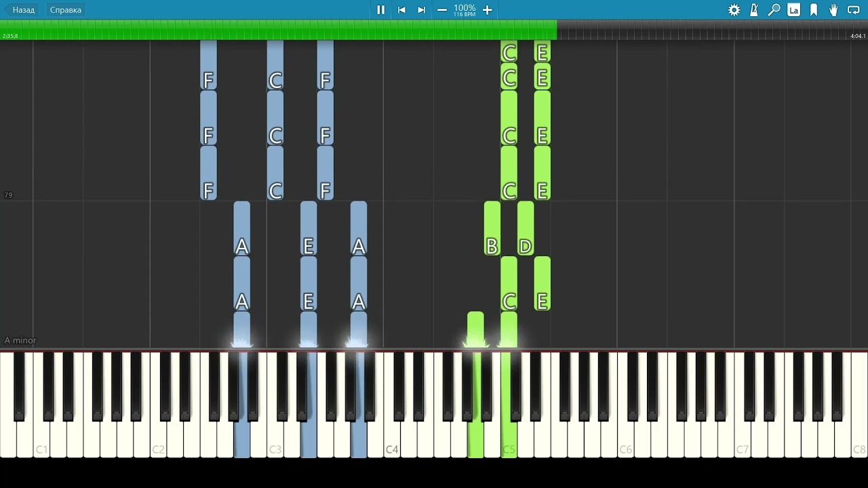
Task: Click the total time 4:04.1 label
Action: point(858,36)
